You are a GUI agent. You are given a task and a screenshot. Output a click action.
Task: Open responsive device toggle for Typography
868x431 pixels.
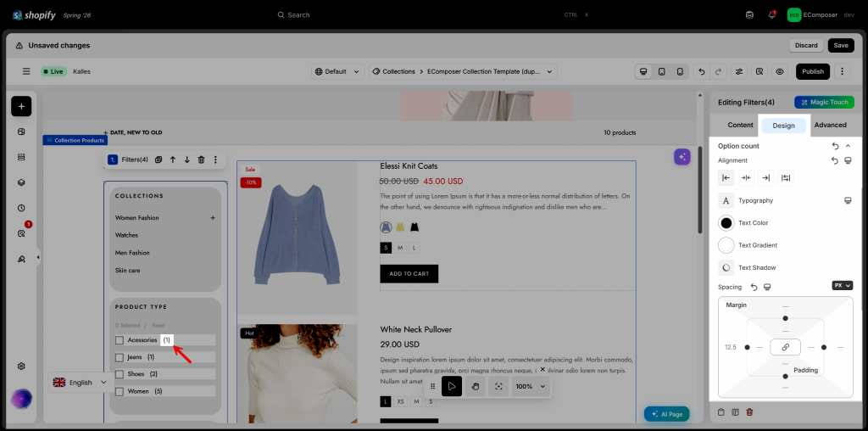pyautogui.click(x=848, y=200)
